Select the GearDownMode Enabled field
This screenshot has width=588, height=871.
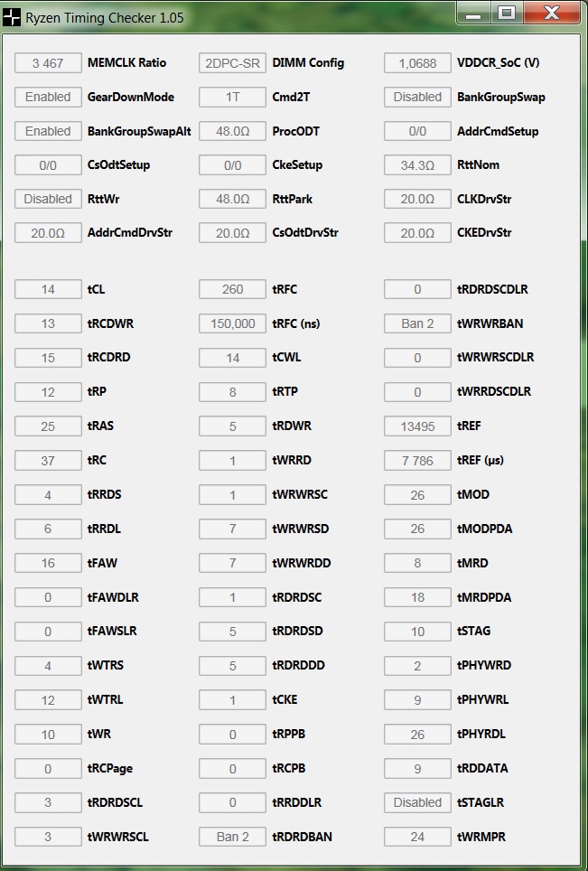tap(48, 98)
